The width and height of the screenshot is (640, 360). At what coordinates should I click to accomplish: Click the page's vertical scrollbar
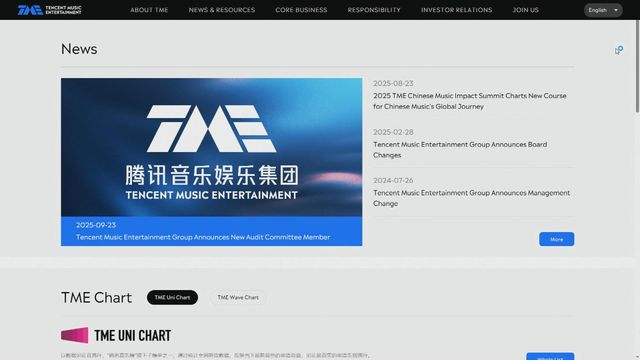pos(637,65)
